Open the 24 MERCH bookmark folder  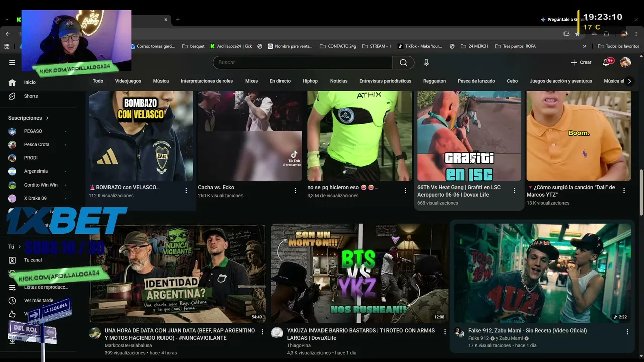(473, 46)
